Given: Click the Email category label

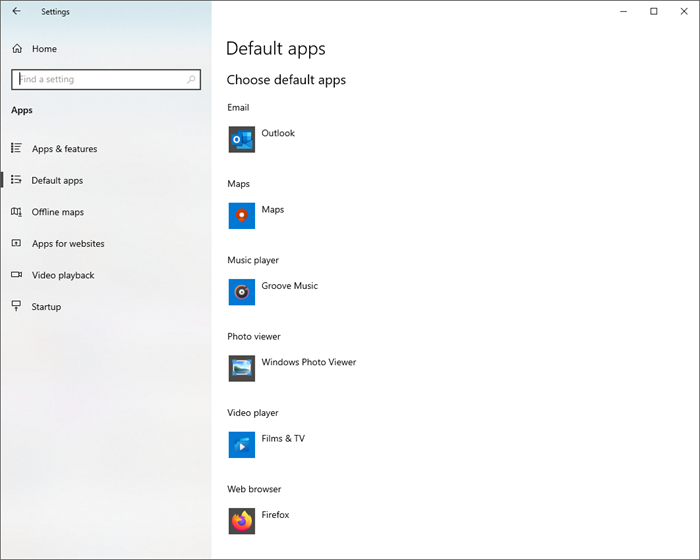Looking at the screenshot, I should point(238,108).
